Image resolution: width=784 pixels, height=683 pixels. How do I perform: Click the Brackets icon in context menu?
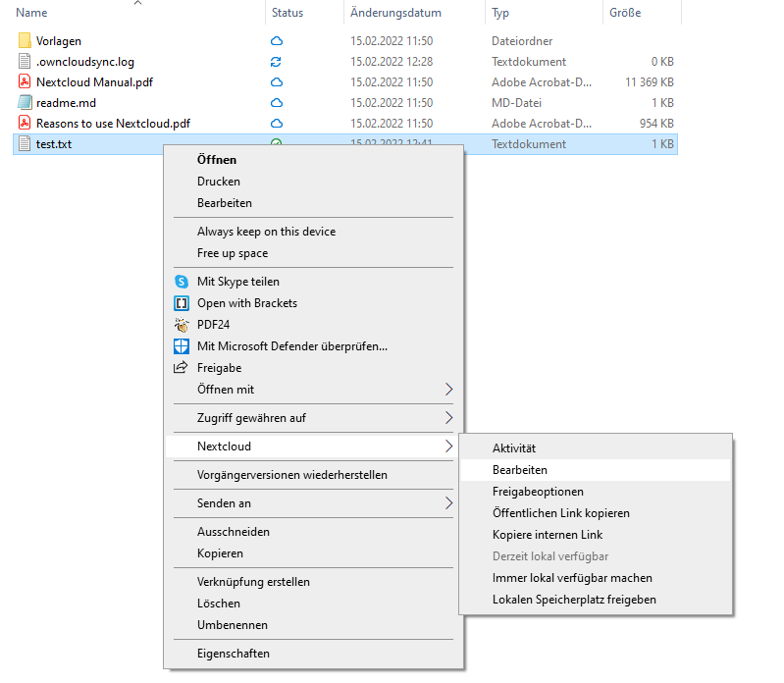182,303
